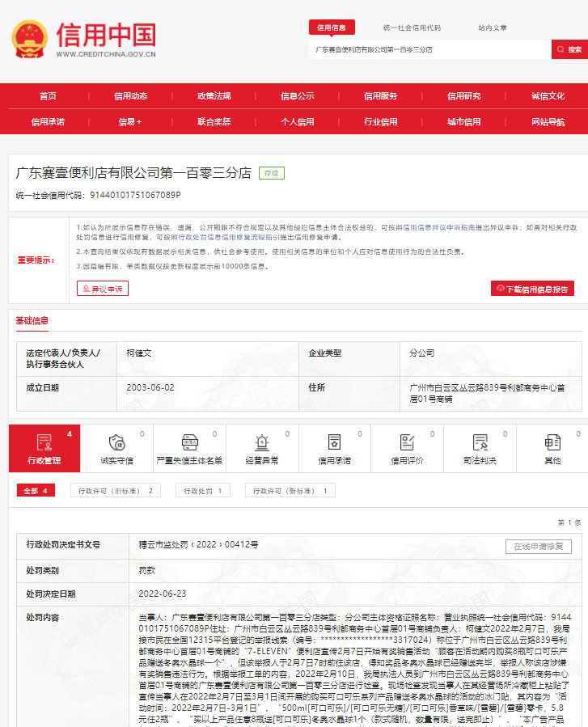Select the 经营异常 alarm icon
Screen dimensions: 588x727
261,442
